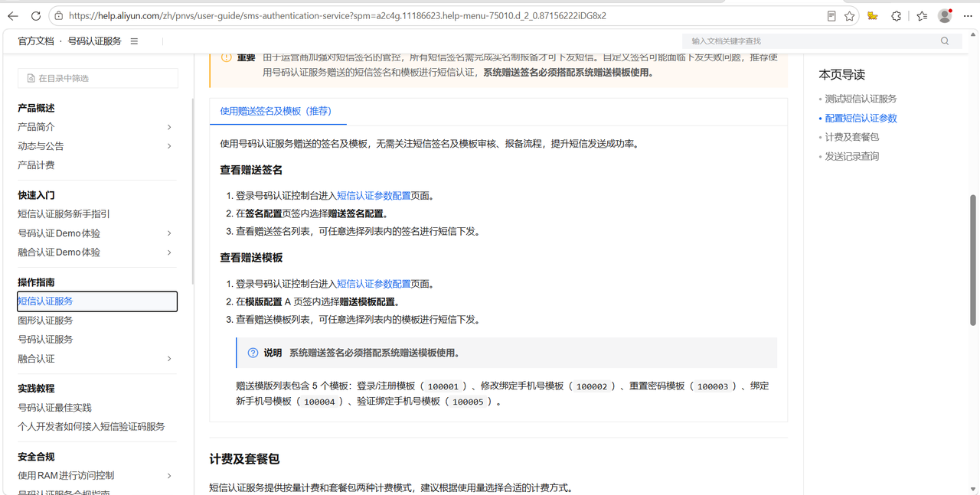Open 官方文档 breadcrumb link

point(36,41)
